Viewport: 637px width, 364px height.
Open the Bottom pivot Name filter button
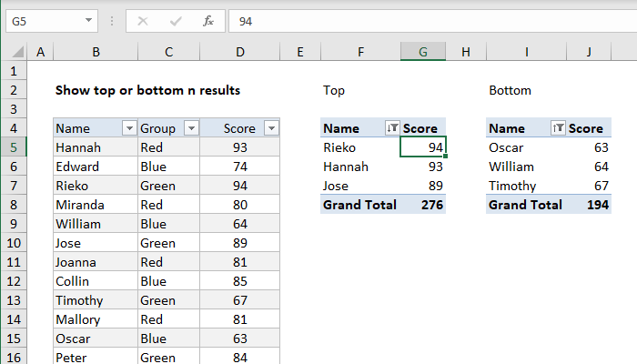[x=558, y=128]
